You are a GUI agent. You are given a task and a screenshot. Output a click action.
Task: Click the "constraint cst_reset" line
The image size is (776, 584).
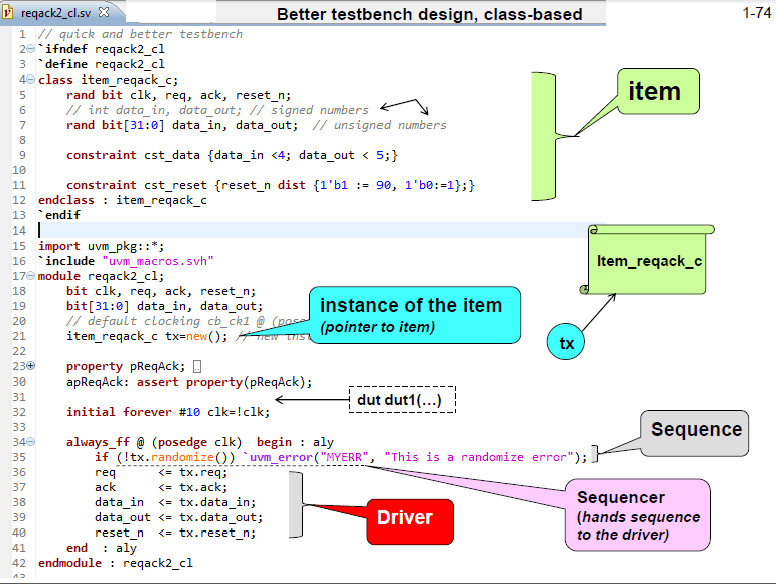click(x=271, y=185)
